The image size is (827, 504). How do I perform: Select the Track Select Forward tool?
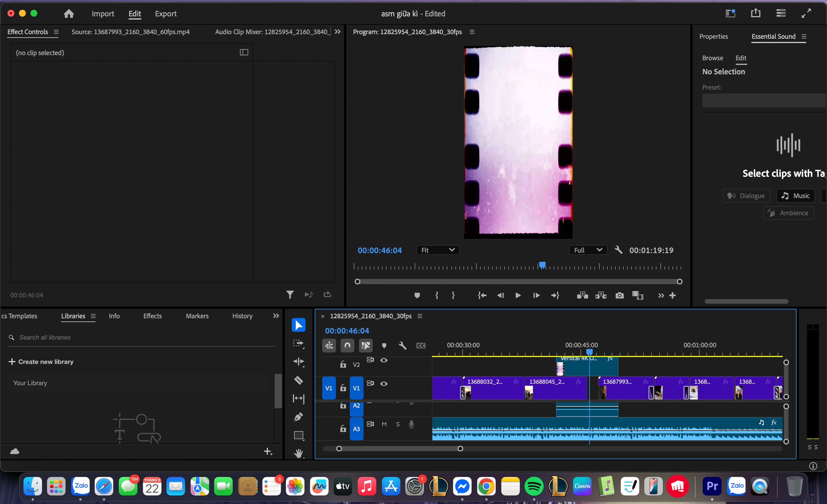pos(298,344)
